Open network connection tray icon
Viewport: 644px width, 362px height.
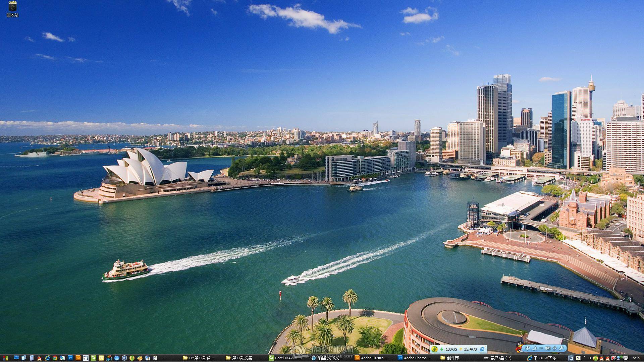(x=620, y=358)
